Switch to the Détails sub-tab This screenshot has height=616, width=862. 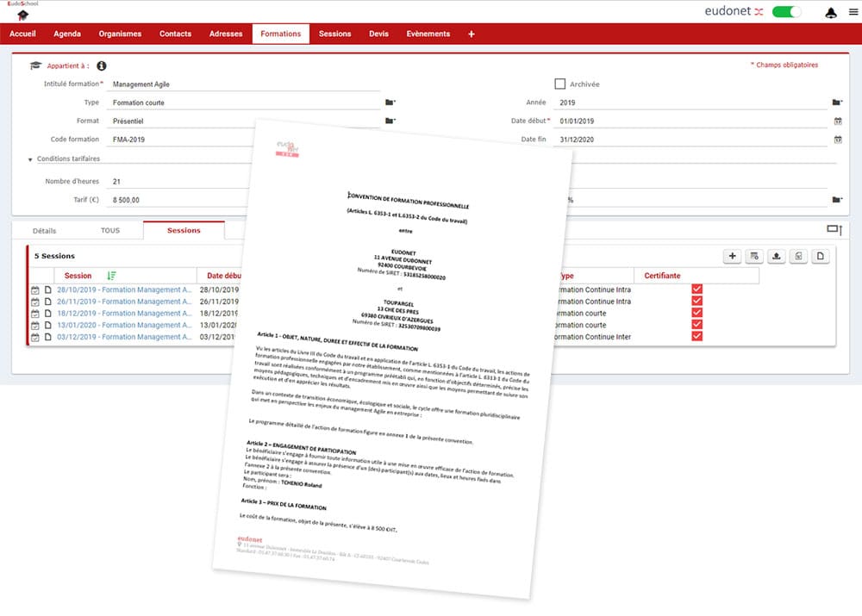click(45, 231)
